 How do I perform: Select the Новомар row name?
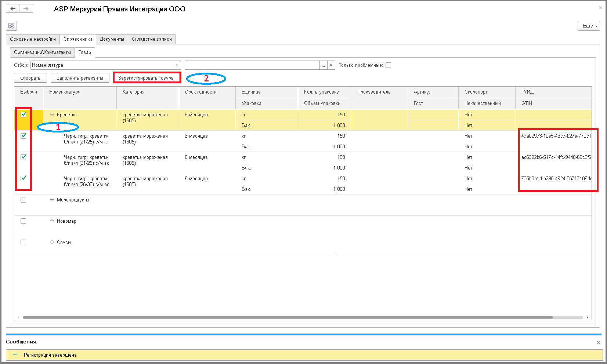pos(66,221)
